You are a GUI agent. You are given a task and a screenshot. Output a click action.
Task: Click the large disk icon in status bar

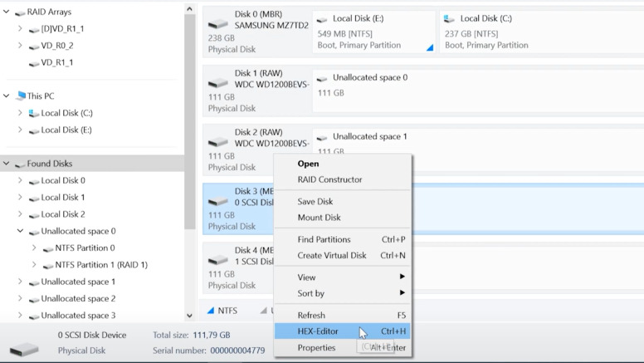pyautogui.click(x=24, y=349)
